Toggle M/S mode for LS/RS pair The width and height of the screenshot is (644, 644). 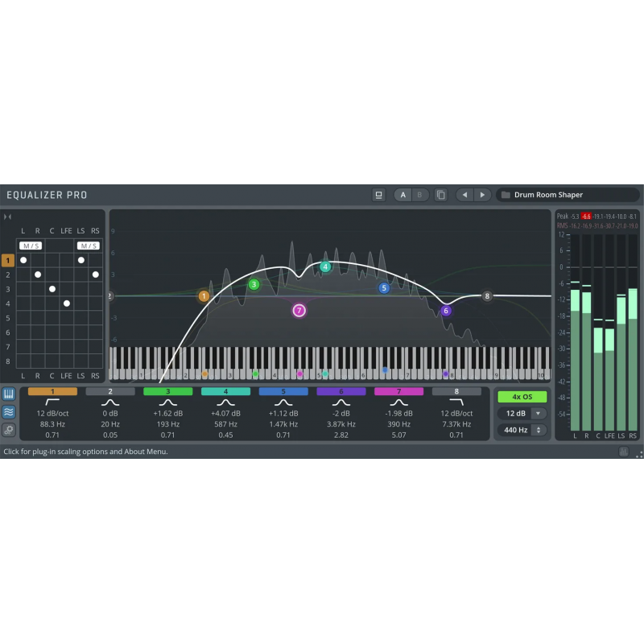[x=89, y=246]
